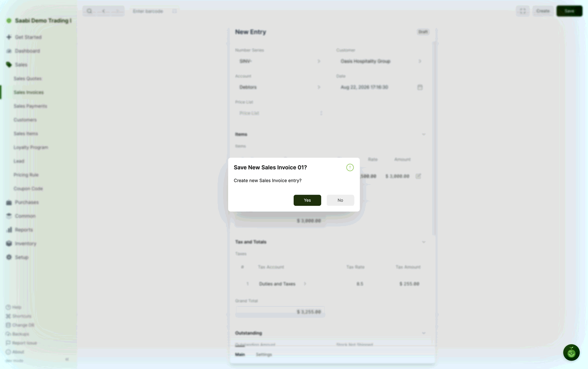This screenshot has width=588, height=369.
Task: Decline saving with the No button
Action: [340, 200]
